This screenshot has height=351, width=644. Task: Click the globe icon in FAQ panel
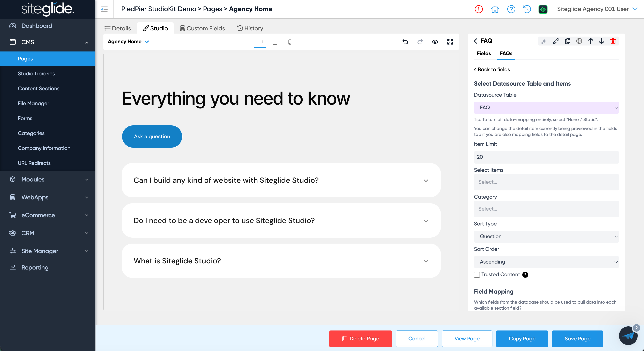pyautogui.click(x=579, y=41)
